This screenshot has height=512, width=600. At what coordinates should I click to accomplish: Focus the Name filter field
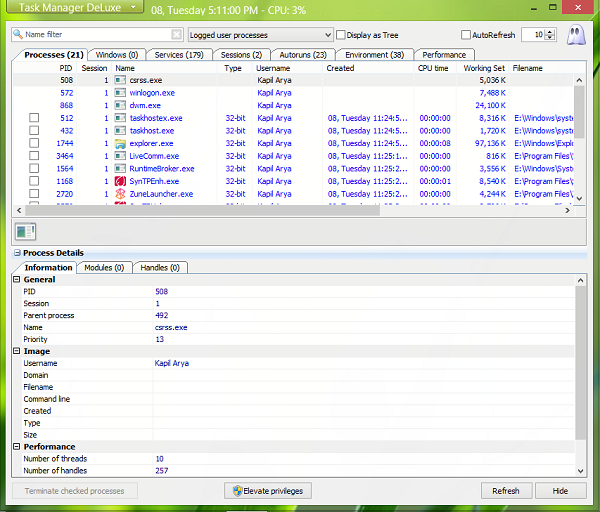coord(98,35)
